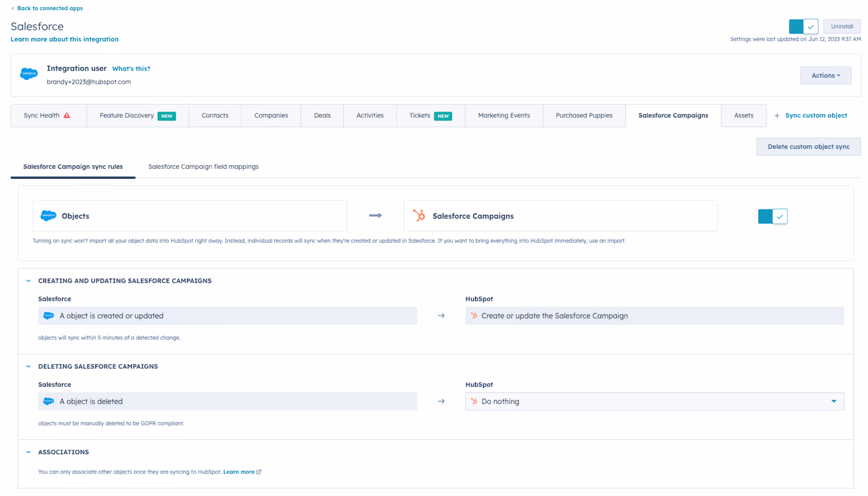Collapse the Deleting Salesforce Campaigns section
The height and width of the screenshot is (496, 868).
click(28, 367)
